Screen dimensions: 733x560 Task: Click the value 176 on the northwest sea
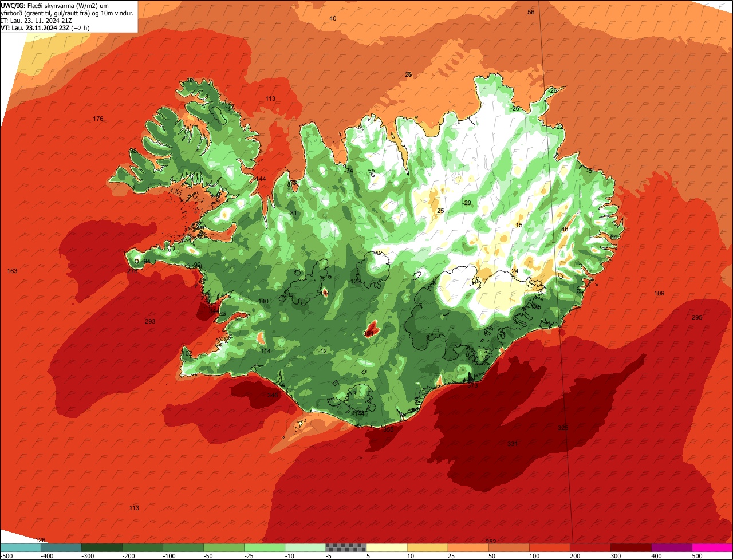pyautogui.click(x=98, y=119)
